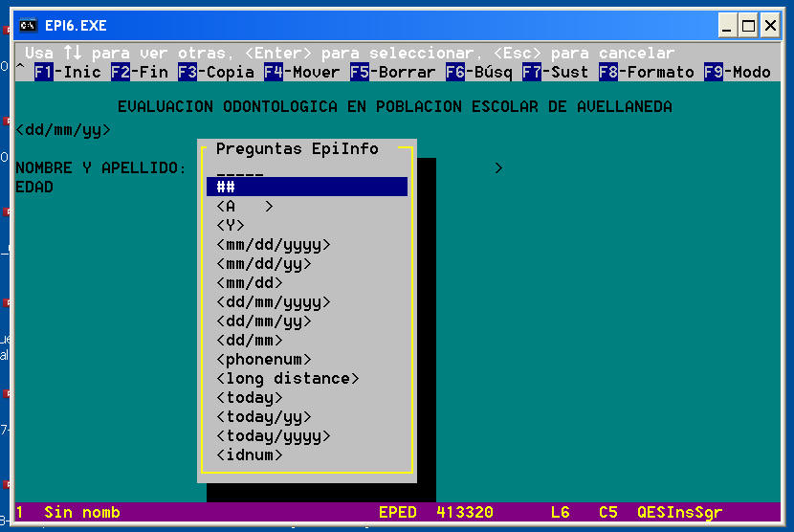Select the <today/yy> field type
794x532 pixels.
pyautogui.click(x=264, y=417)
